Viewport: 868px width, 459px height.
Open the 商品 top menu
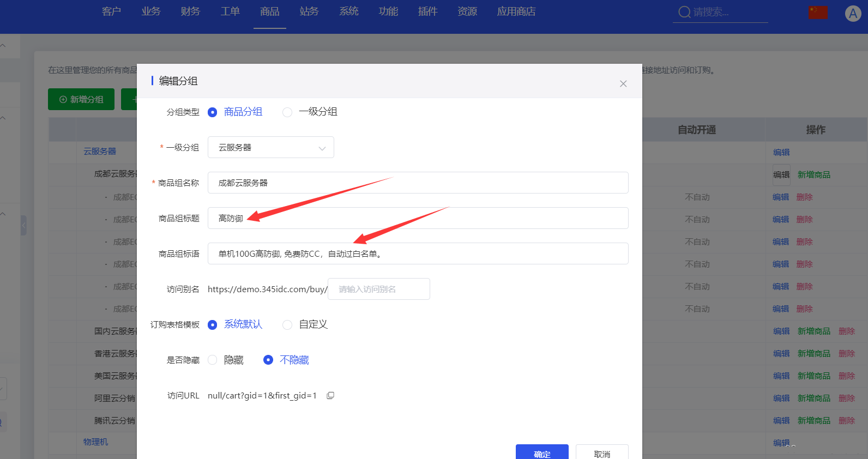269,11
